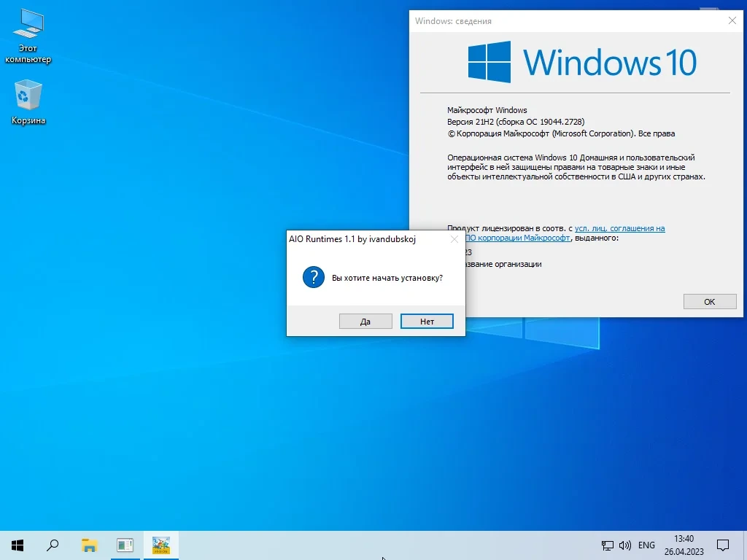747x560 pixels.
Task: Decline installation with Нет button
Action: point(427,322)
